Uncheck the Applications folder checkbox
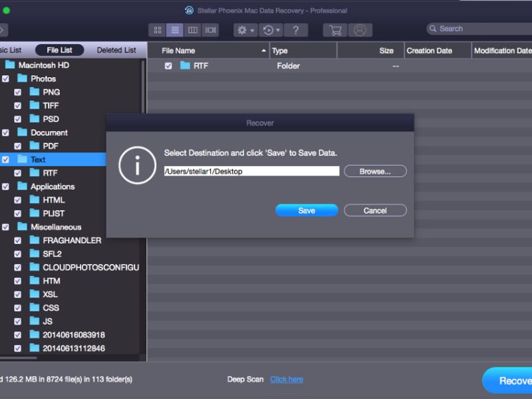This screenshot has height=399, width=532. pos(6,187)
